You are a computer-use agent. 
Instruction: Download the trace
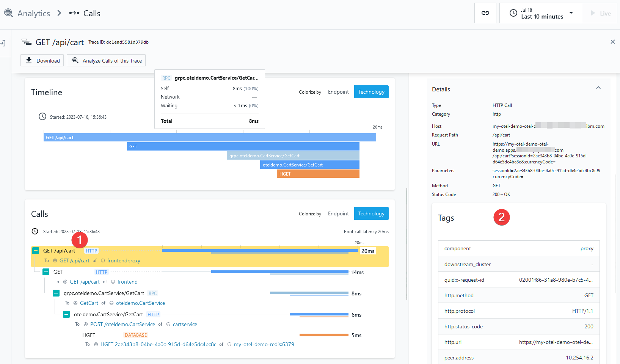42,60
